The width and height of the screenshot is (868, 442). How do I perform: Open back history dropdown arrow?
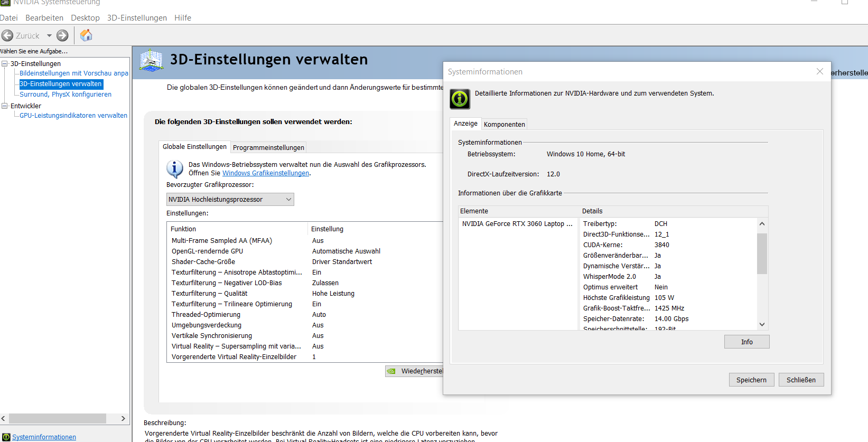click(x=49, y=36)
